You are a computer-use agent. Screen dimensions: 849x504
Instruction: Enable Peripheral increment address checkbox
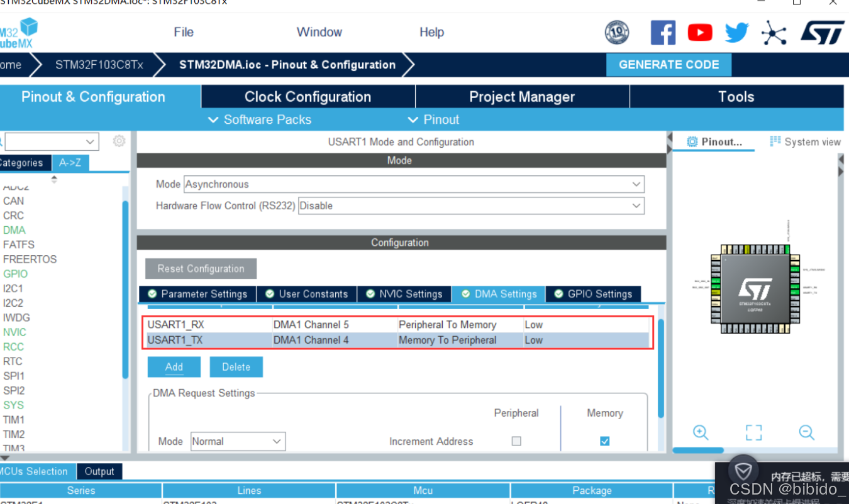(516, 441)
